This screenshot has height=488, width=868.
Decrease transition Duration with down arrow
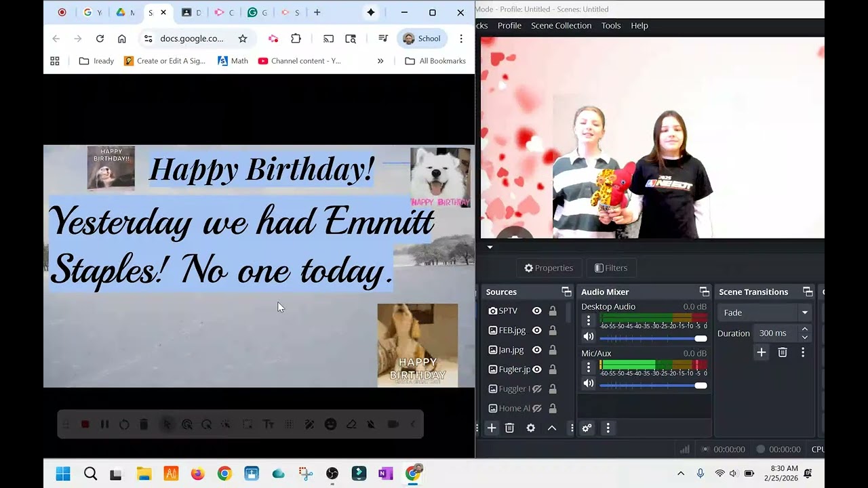click(805, 338)
